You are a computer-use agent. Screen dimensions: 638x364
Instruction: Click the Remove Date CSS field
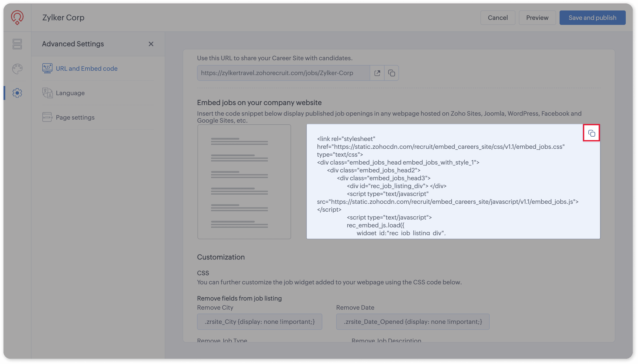coord(413,322)
